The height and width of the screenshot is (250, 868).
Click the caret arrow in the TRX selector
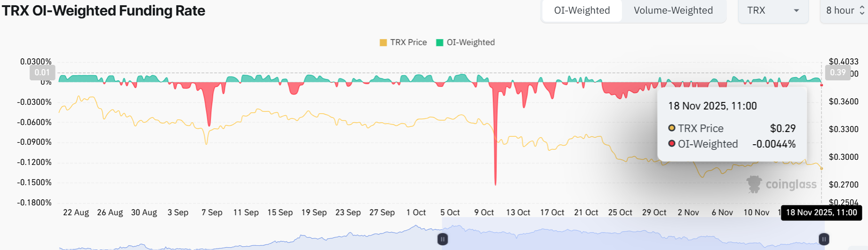pyautogui.click(x=796, y=10)
